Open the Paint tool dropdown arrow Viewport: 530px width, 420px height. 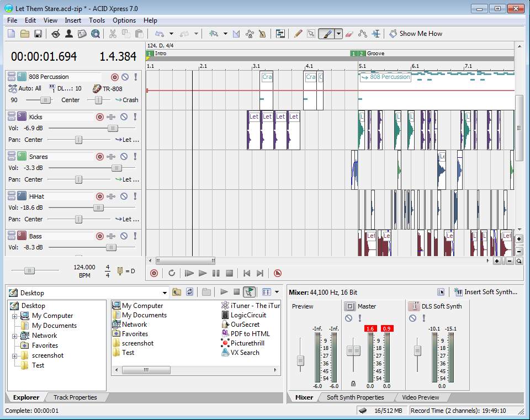click(339, 34)
